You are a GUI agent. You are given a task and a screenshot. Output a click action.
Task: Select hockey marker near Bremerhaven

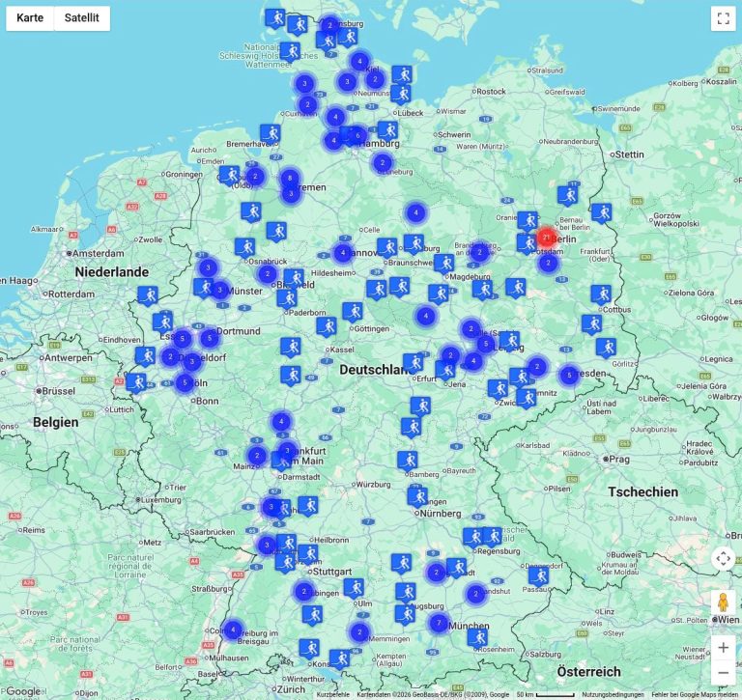click(271, 134)
